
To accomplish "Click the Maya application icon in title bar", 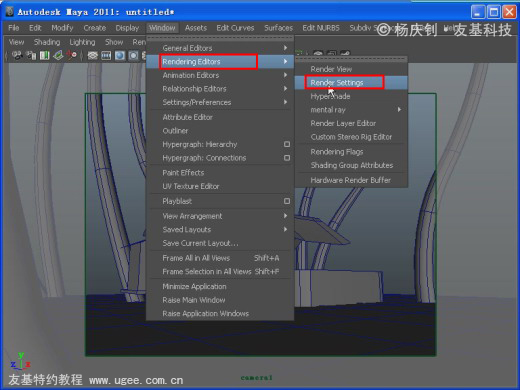I will [x=9, y=12].
